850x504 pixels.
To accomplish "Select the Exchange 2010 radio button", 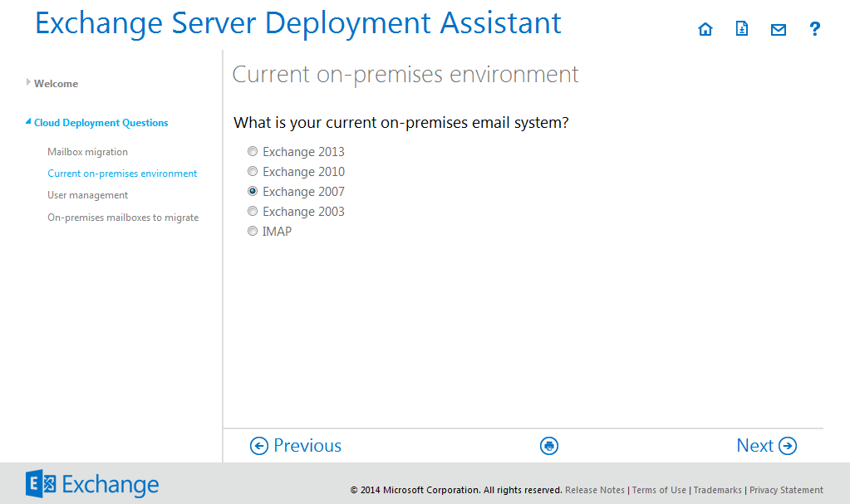I will click(x=253, y=171).
